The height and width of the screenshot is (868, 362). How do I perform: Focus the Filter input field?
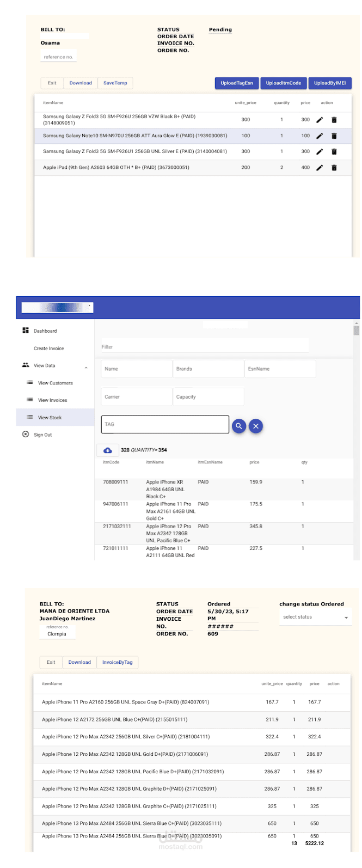(x=205, y=346)
